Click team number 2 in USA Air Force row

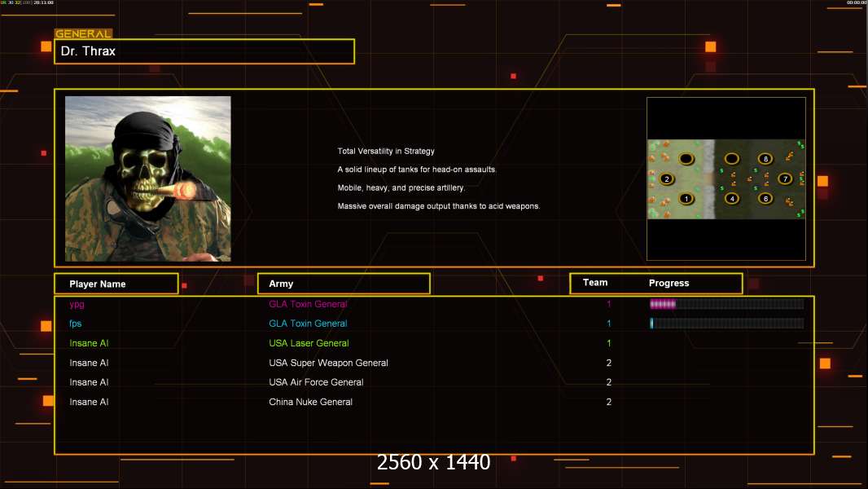click(x=609, y=382)
